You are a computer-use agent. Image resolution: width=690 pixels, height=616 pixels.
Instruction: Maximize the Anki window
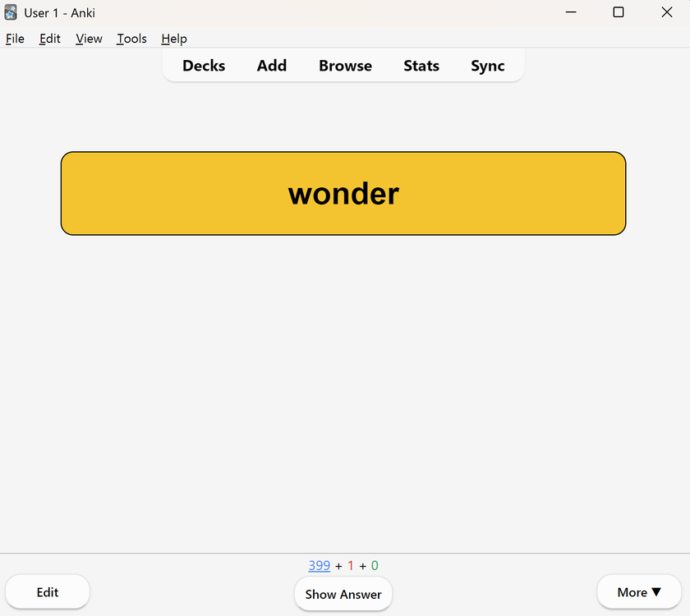pos(619,12)
